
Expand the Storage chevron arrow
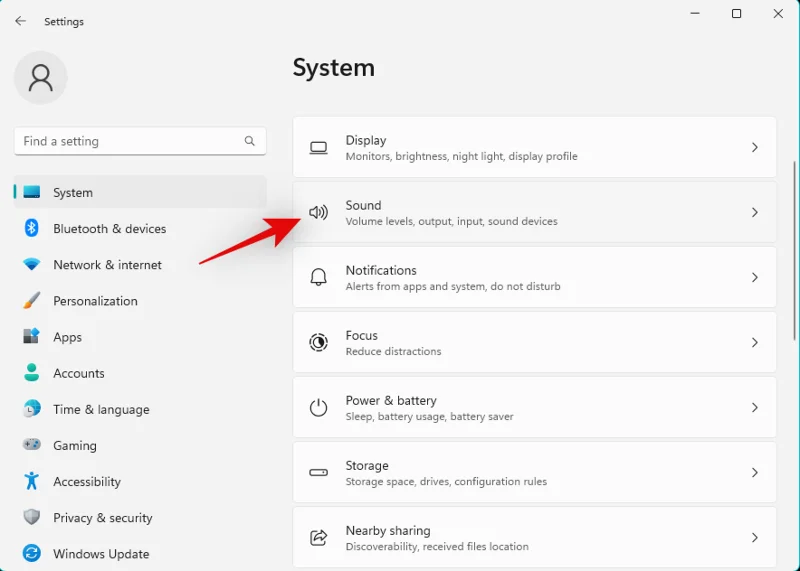[x=755, y=473]
